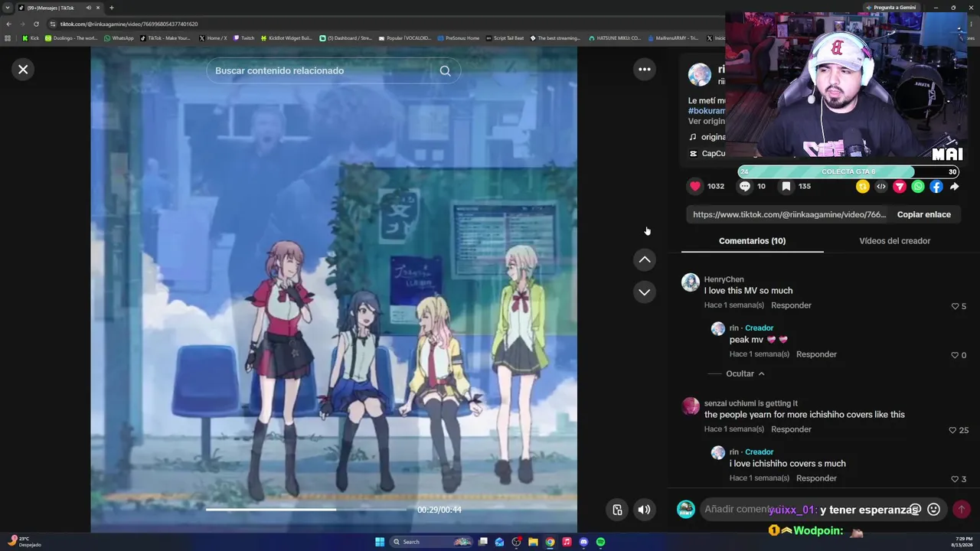Like rin's 'peak mv' reply
980x551 pixels.
click(955, 355)
